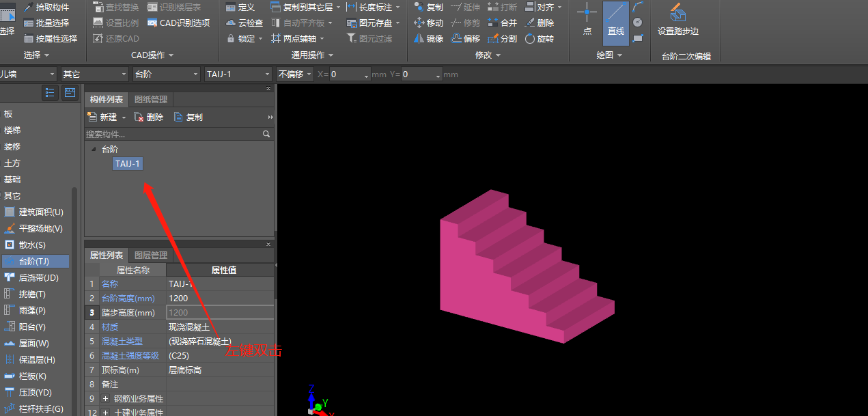
Task: Select the arc drawing tool icon
Action: point(637,7)
